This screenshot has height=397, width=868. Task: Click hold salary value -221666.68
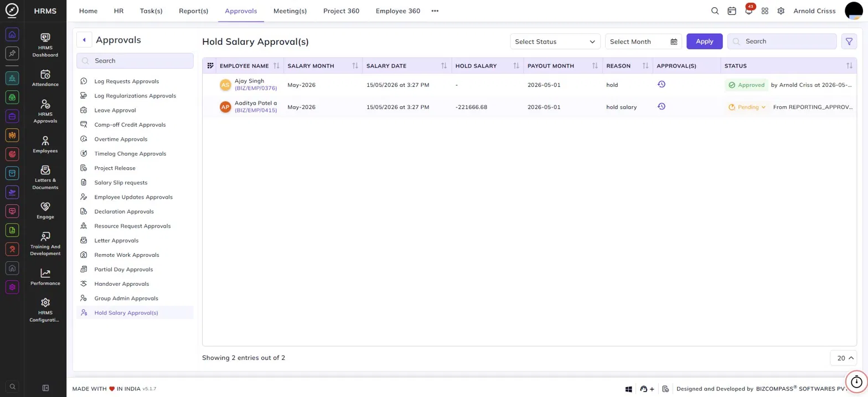click(471, 107)
